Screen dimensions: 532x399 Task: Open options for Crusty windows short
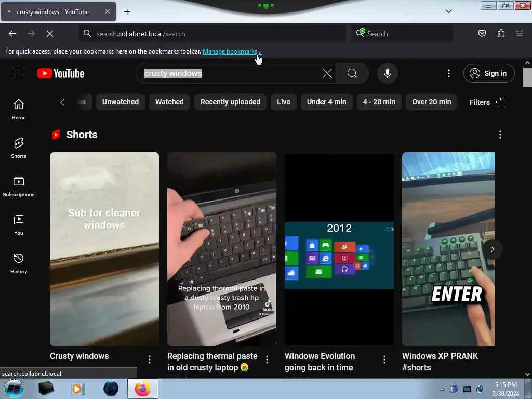(150, 360)
